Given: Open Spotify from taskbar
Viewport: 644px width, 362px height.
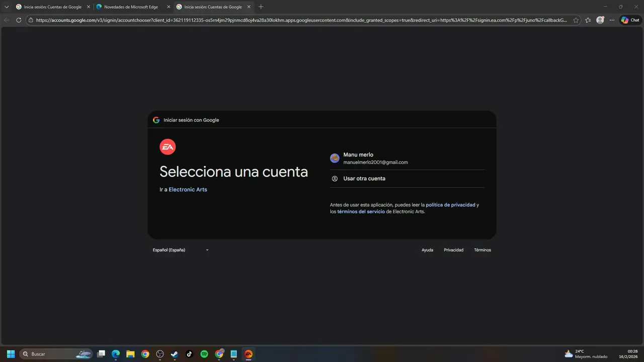Looking at the screenshot, I should [x=204, y=354].
